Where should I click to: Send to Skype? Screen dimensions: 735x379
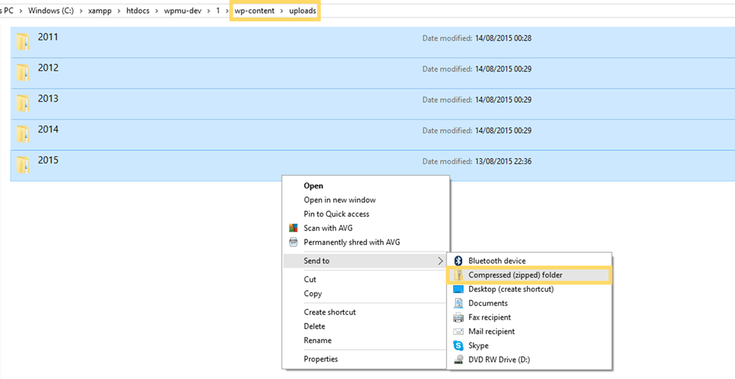coord(478,345)
